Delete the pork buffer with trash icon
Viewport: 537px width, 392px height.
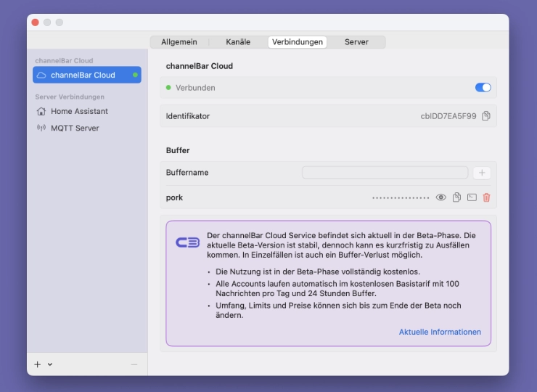(x=486, y=197)
